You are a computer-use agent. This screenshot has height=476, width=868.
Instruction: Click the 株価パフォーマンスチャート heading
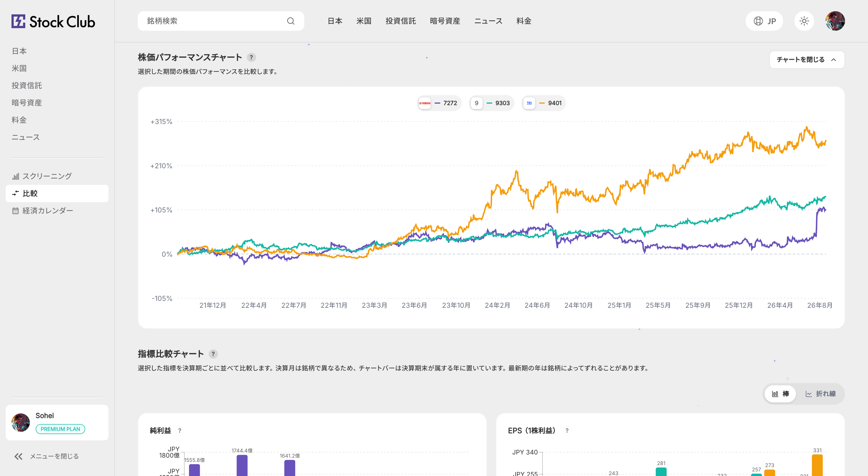(x=190, y=57)
